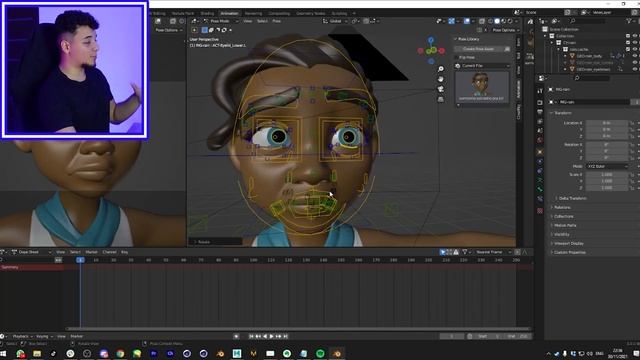Select the Render properties tab icon
Viewport: 640px width, 360px height.
click(x=540, y=102)
